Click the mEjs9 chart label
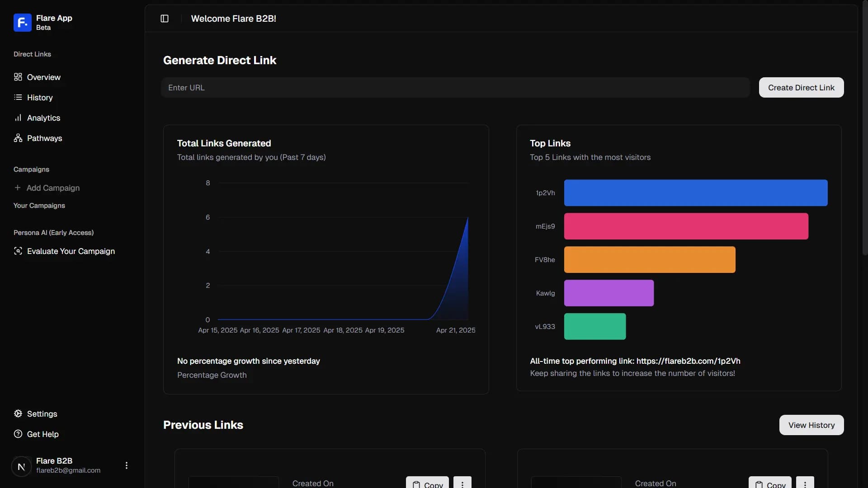The image size is (868, 488). pos(545,226)
